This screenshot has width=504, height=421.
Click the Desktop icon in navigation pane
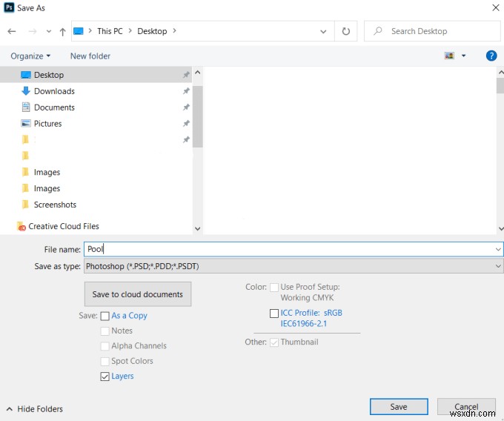(26, 75)
